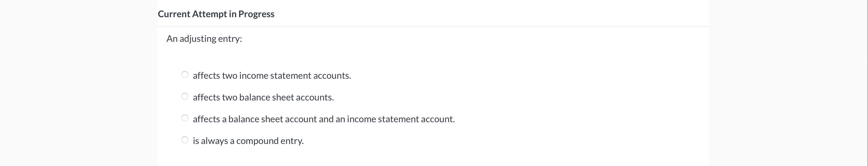The width and height of the screenshot is (868, 166).
Task: Click the third answer's label text
Action: (324, 118)
